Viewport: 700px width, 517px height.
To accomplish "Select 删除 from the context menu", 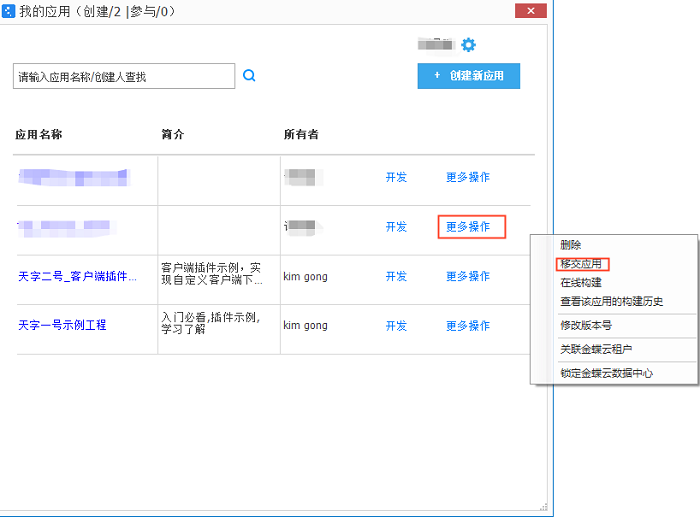I will pos(571,245).
